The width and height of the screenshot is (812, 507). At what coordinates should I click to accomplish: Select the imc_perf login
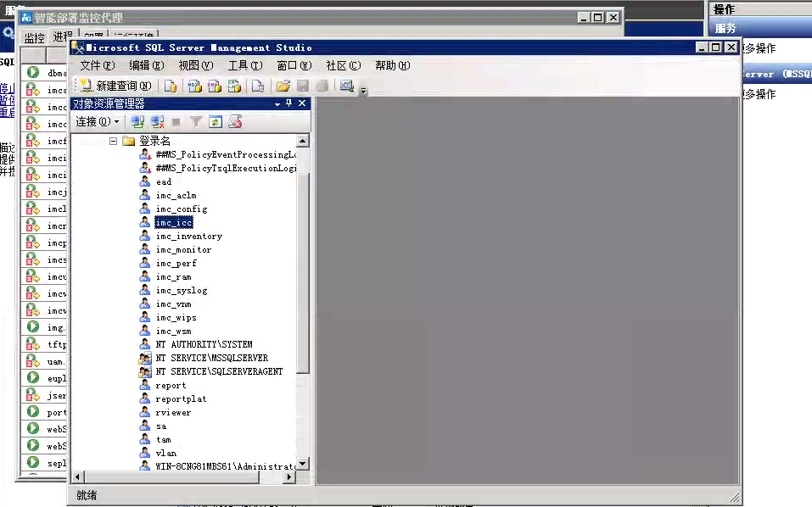[176, 264]
